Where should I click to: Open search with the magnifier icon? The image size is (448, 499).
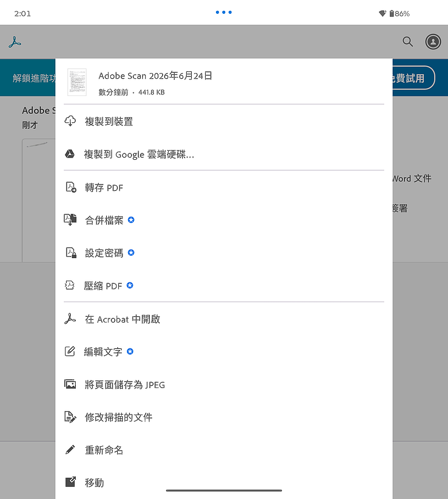[x=408, y=42]
